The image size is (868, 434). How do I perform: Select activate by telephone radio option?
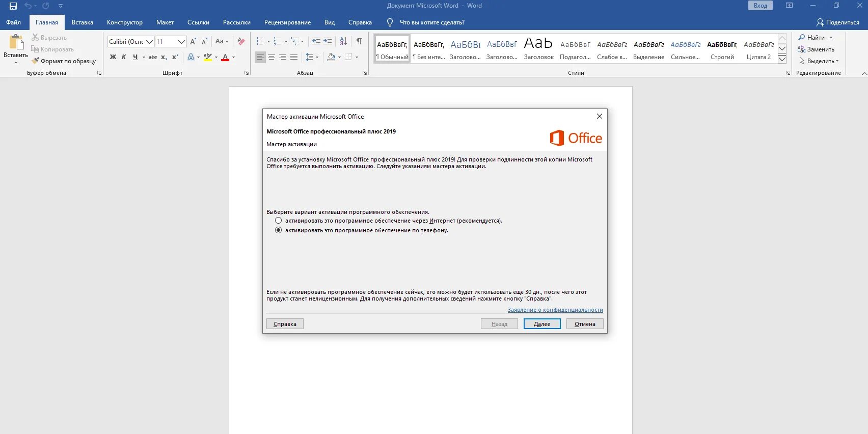[278, 230]
